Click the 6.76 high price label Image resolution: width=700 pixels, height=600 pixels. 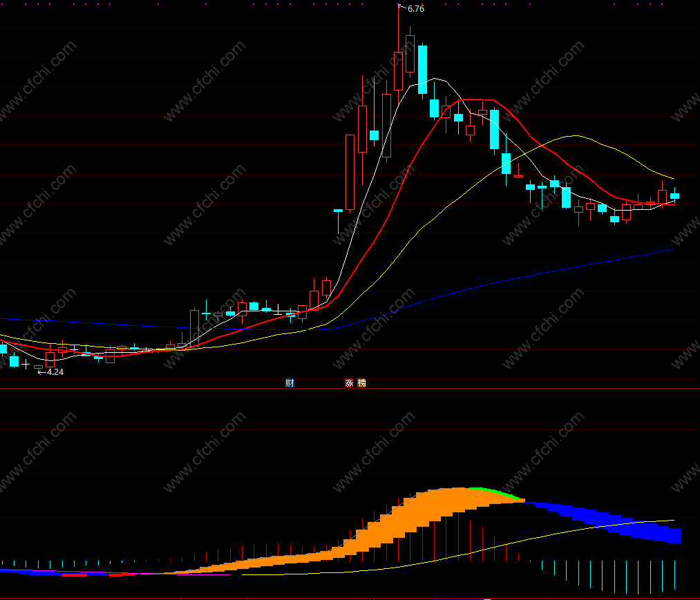(415, 9)
